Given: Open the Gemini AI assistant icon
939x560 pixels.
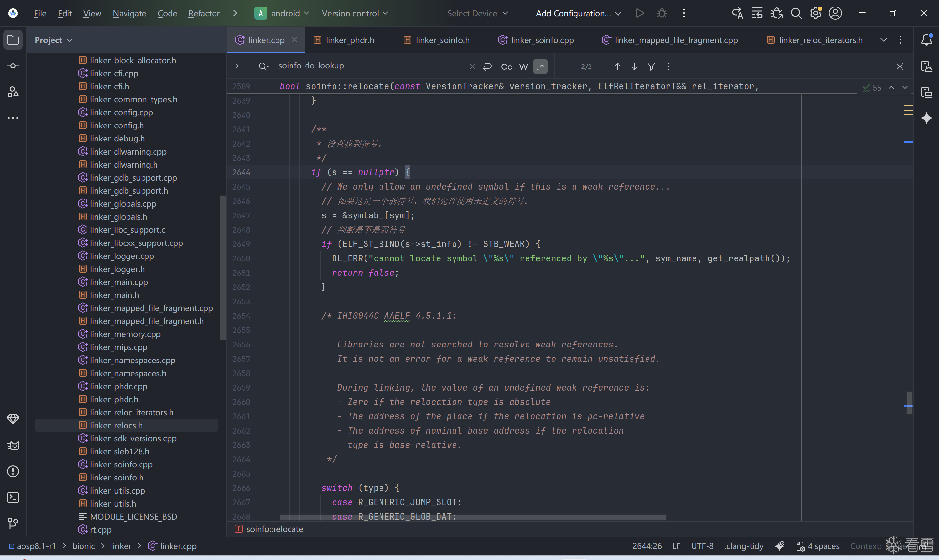Looking at the screenshot, I should click(927, 118).
